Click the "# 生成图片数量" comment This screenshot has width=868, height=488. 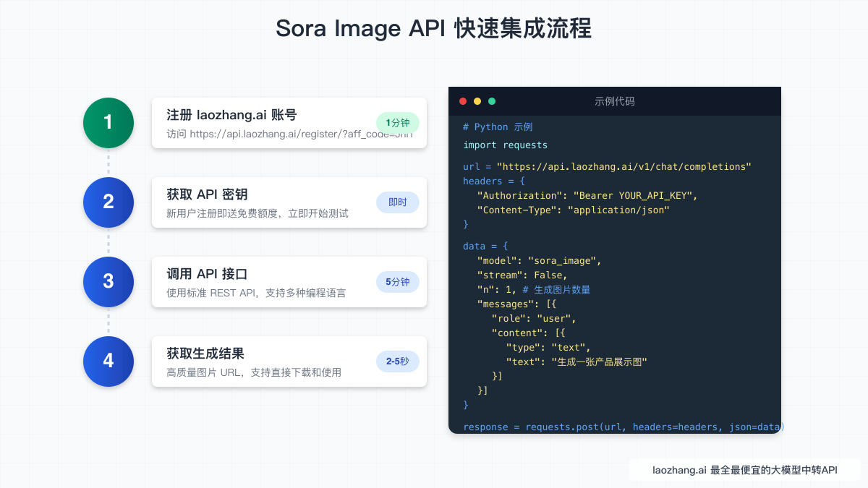(x=556, y=289)
